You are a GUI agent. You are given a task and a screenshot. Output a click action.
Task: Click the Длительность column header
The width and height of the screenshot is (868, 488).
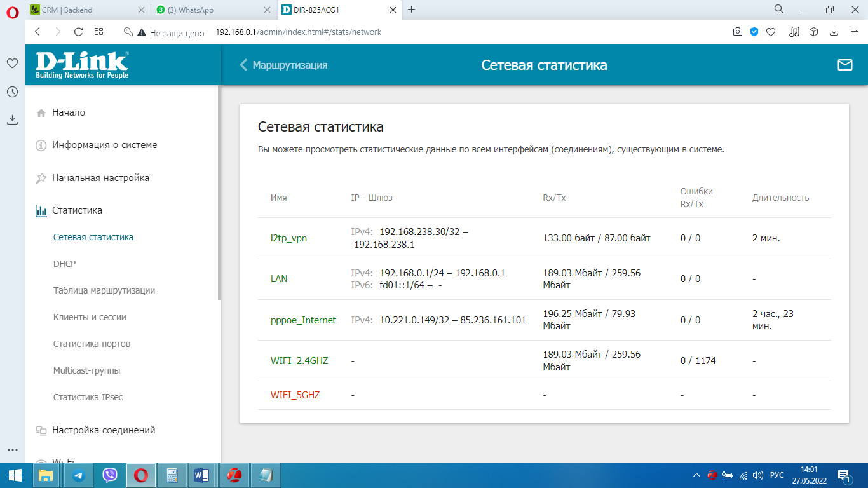pos(780,198)
